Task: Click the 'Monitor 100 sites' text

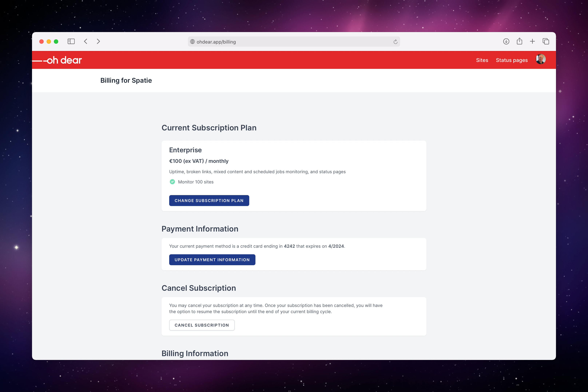Action: [196, 182]
